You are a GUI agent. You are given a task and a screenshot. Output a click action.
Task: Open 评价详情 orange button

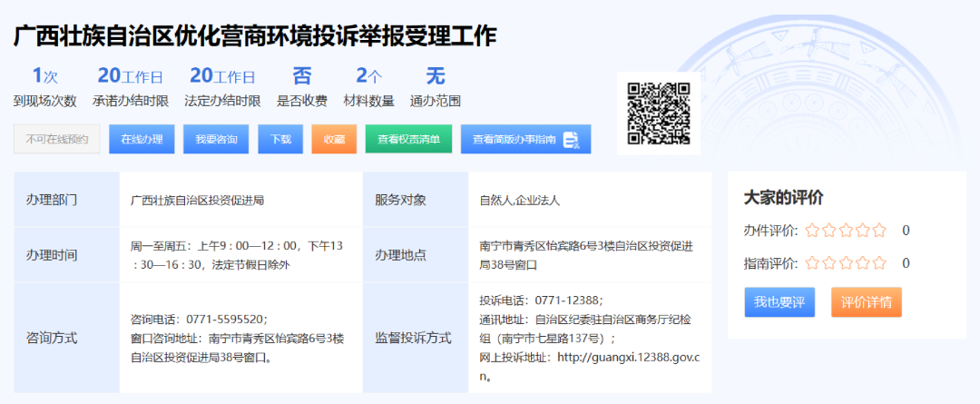(866, 302)
